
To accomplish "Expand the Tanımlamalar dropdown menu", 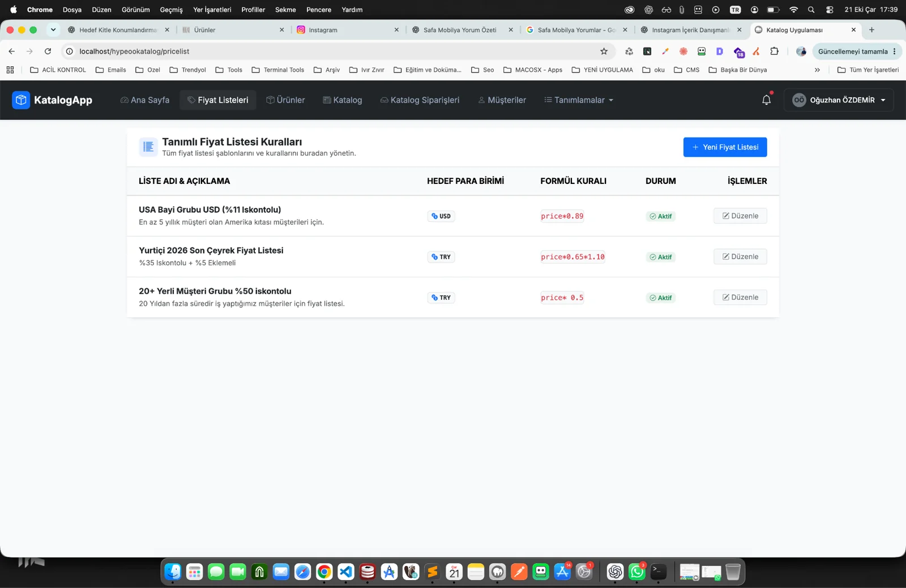I will point(579,100).
